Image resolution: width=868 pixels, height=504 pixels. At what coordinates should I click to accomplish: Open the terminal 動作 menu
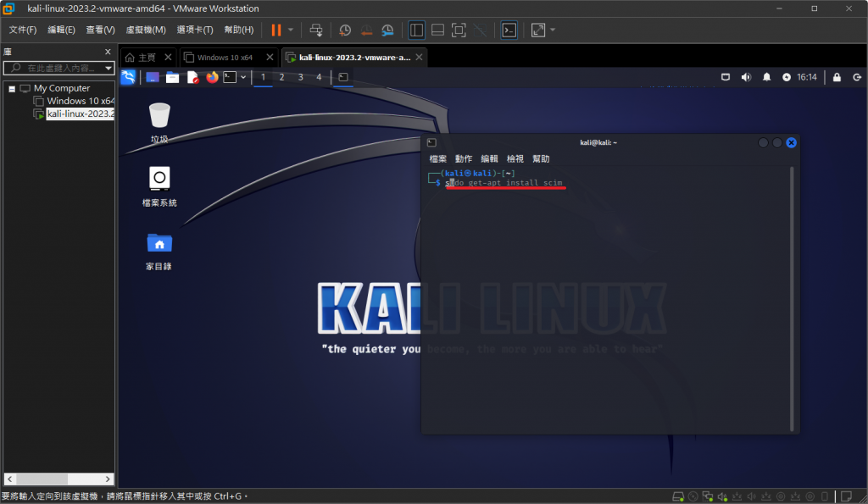464,158
